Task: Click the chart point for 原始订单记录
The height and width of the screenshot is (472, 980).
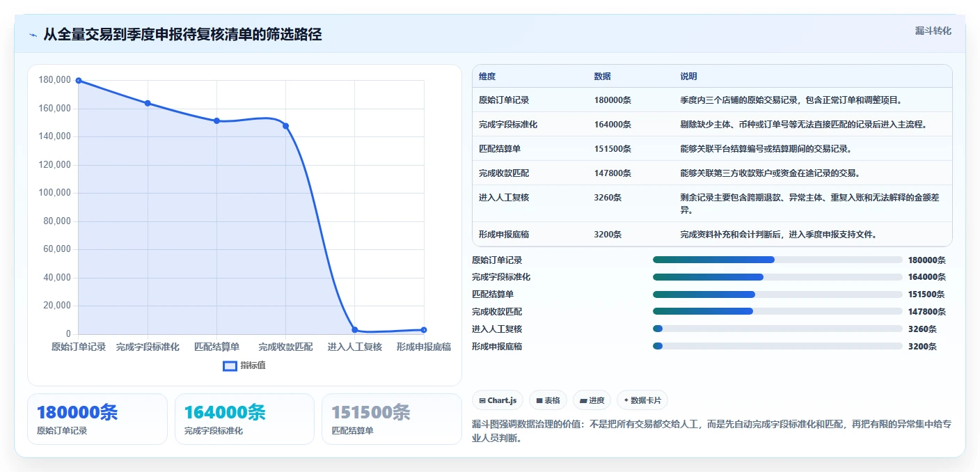Action: 79,81
